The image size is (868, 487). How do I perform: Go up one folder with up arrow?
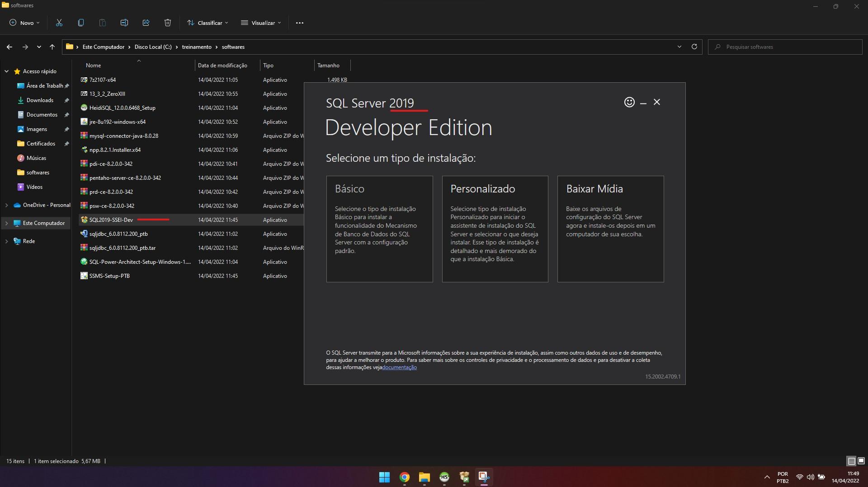pyautogui.click(x=52, y=47)
